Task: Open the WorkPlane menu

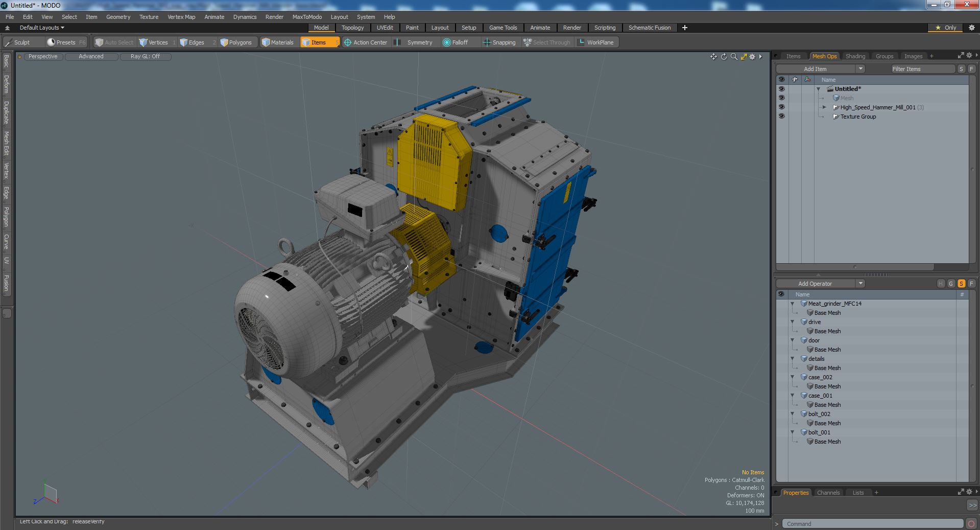Action: coord(596,42)
